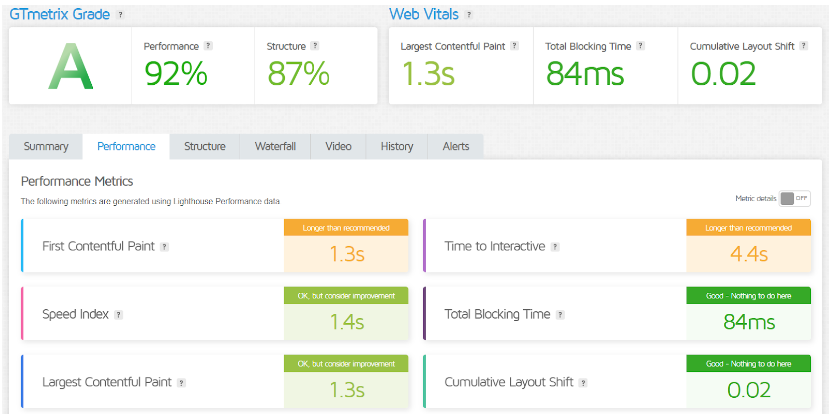
Task: Open help icon beside Cumulative Layout Shift metric row
Action: click(583, 383)
